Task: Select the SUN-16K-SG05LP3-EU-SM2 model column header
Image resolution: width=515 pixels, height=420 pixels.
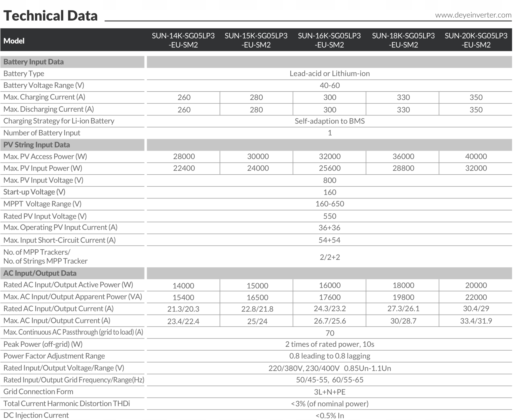Action: tap(329, 40)
